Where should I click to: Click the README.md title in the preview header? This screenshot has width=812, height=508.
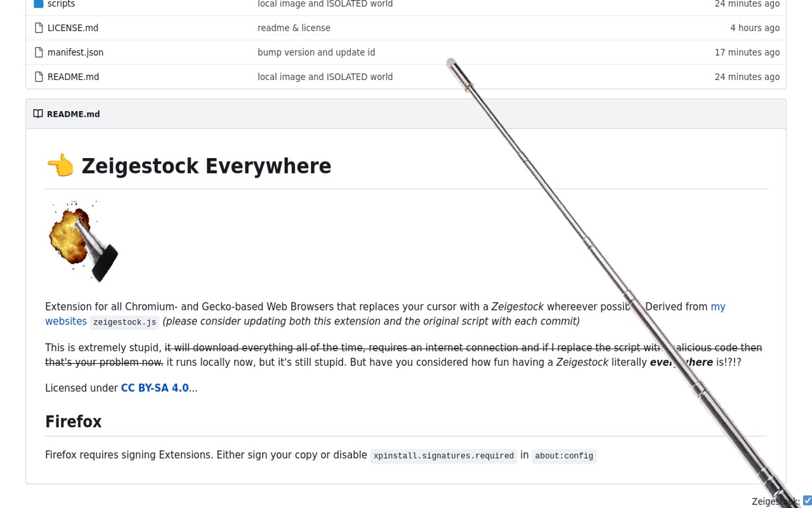74,114
